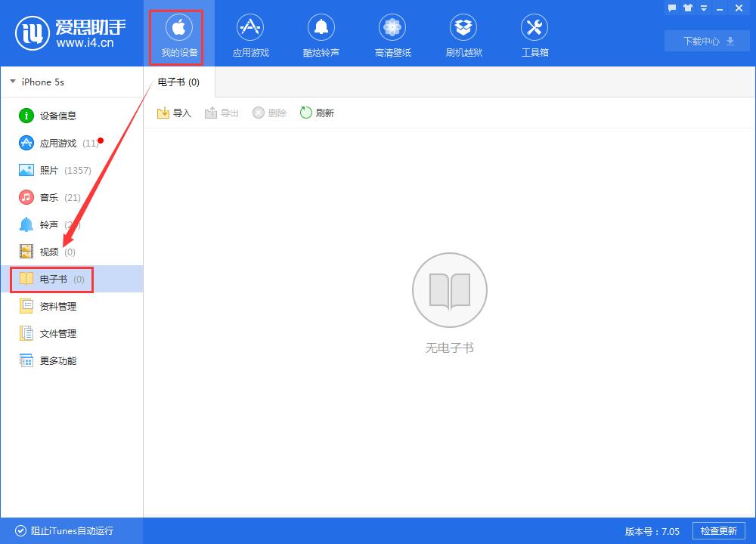Open the title bar dropdown menu icon
The width and height of the screenshot is (756, 544).
[703, 8]
